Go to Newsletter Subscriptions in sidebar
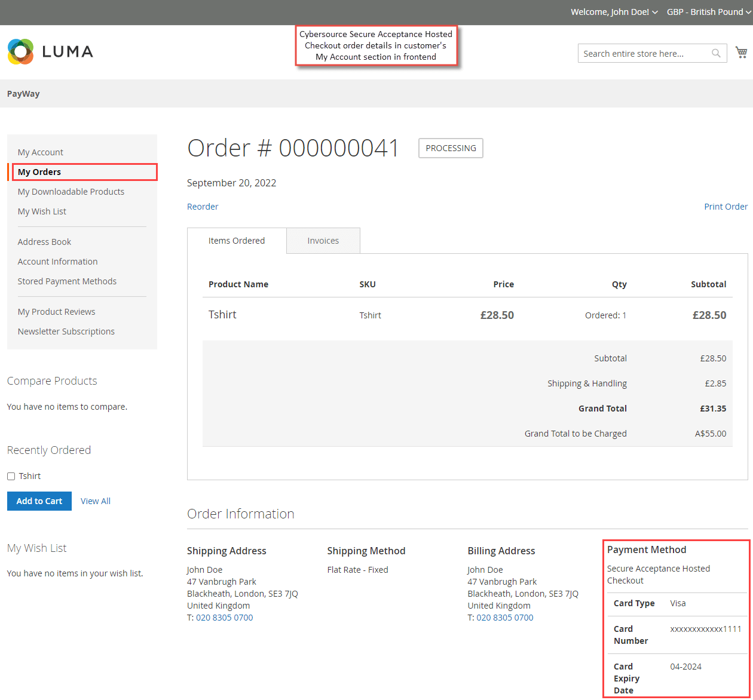Screen dimensions: 753x700 tap(66, 331)
